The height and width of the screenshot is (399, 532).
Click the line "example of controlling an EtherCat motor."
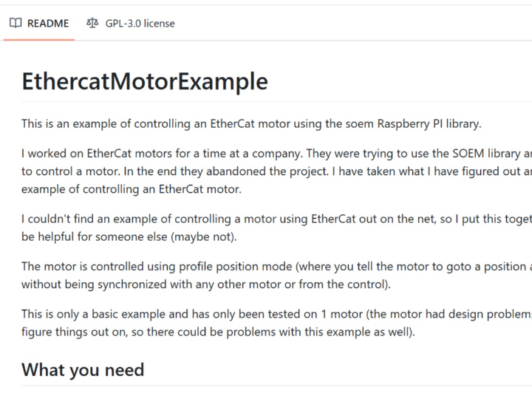coord(132,189)
